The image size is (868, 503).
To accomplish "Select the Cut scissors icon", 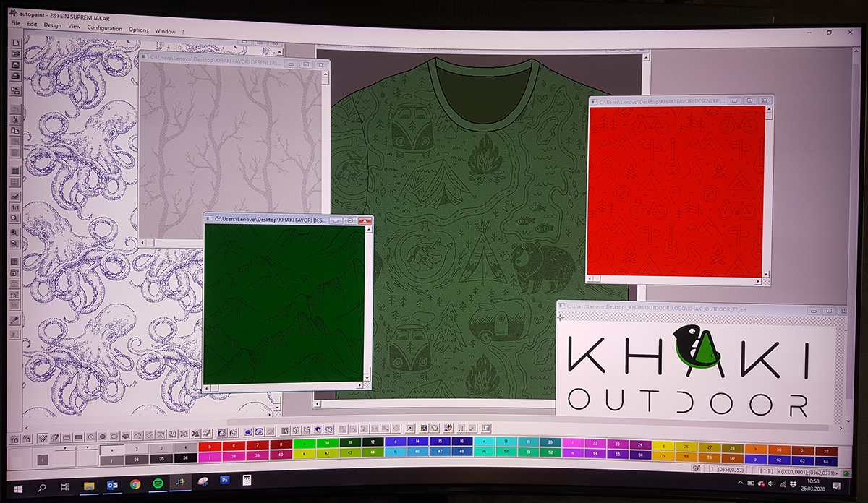I will [16, 119].
